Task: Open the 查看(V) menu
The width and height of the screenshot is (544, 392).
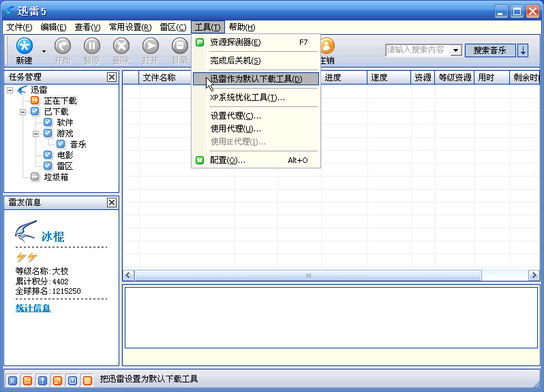Action: click(87, 27)
